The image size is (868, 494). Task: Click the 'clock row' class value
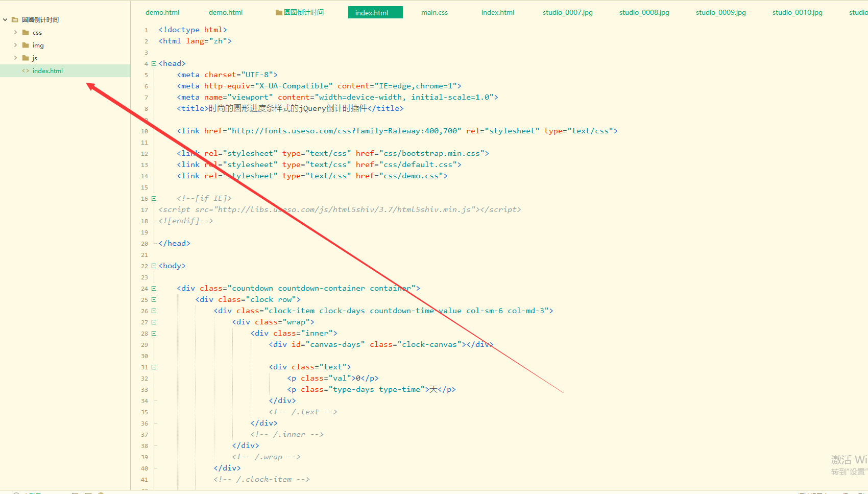271,299
